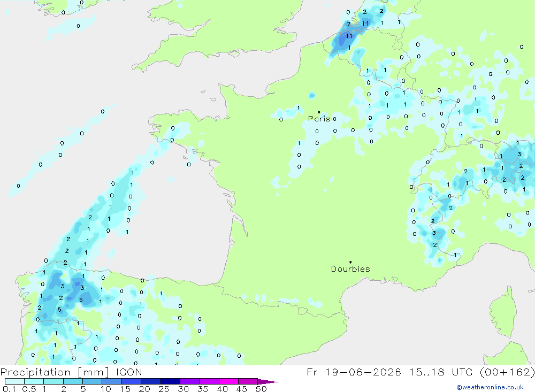
Task: Click the 'Precipitation' title word
Action: [35, 372]
